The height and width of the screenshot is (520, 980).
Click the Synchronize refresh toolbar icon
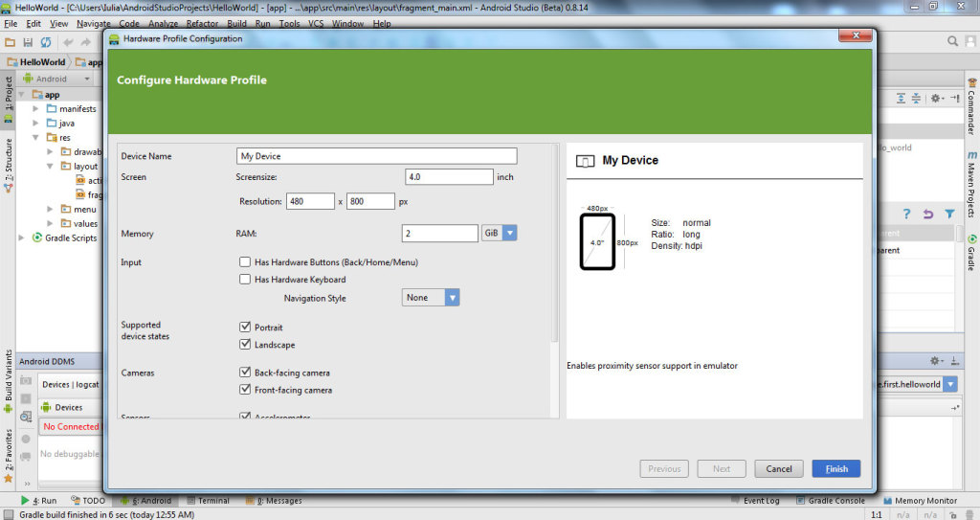click(x=46, y=42)
